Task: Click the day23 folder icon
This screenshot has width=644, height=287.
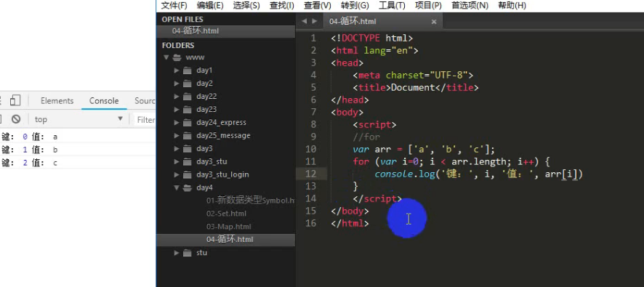Action: [188, 110]
